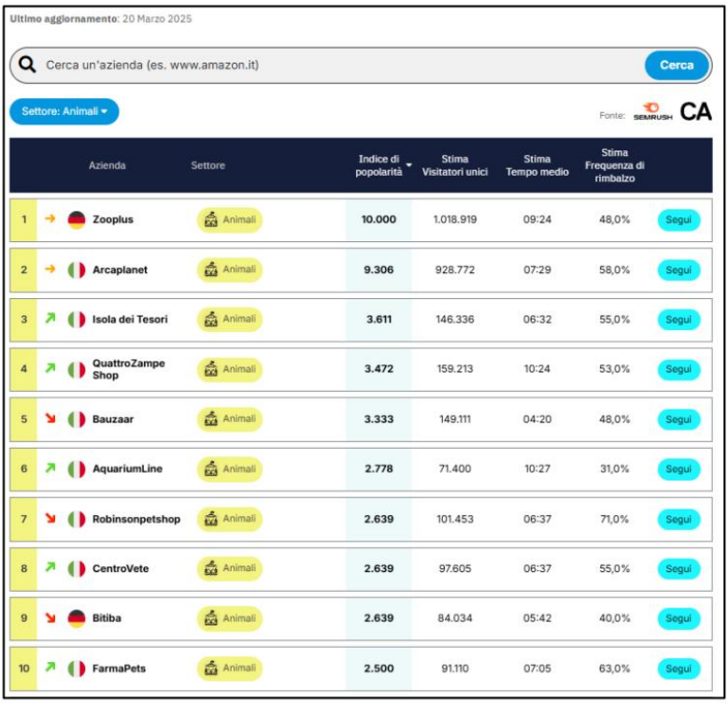Click the Italian flag beside Isola dei Tesori

(77, 320)
